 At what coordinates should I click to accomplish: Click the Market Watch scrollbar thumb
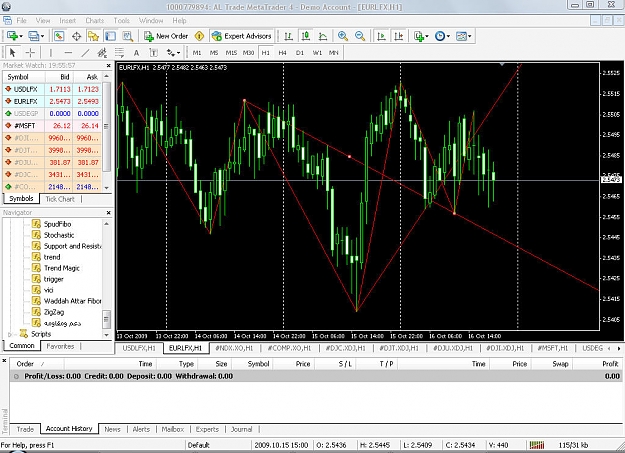[x=106, y=127]
